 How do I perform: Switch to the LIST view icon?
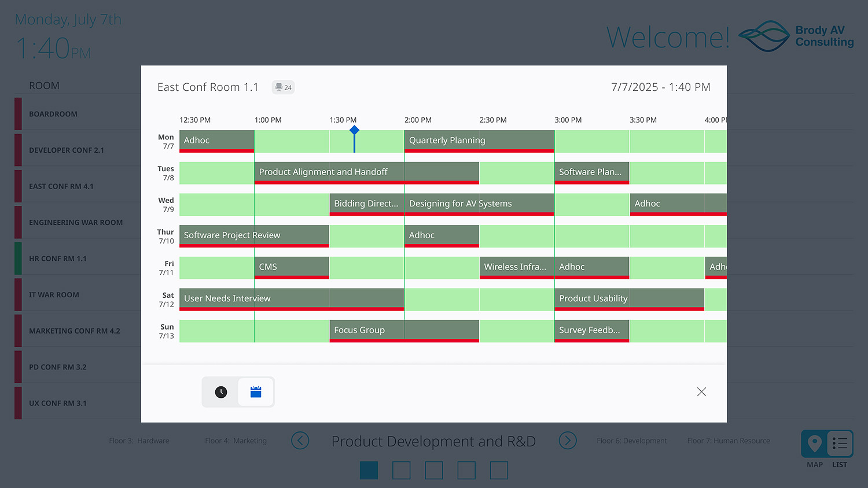point(840,443)
